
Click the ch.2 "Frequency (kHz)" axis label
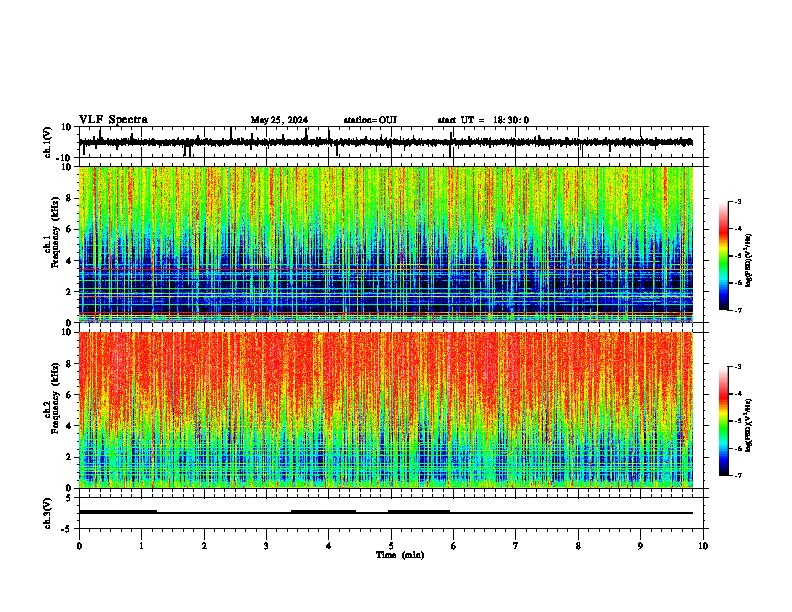(55, 398)
